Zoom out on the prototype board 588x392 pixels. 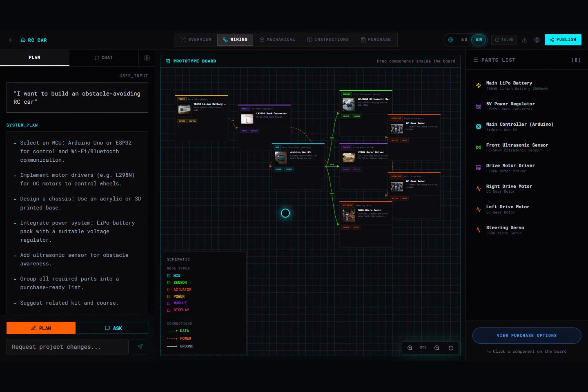437,348
